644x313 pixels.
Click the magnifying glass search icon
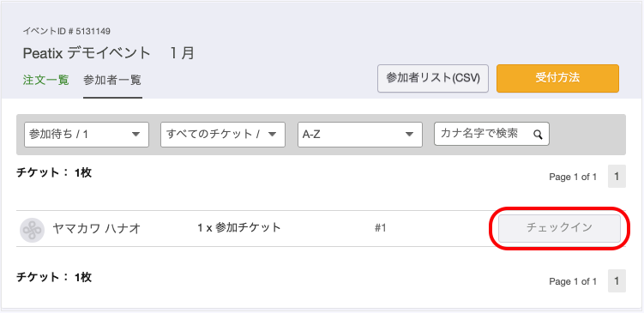[538, 135]
